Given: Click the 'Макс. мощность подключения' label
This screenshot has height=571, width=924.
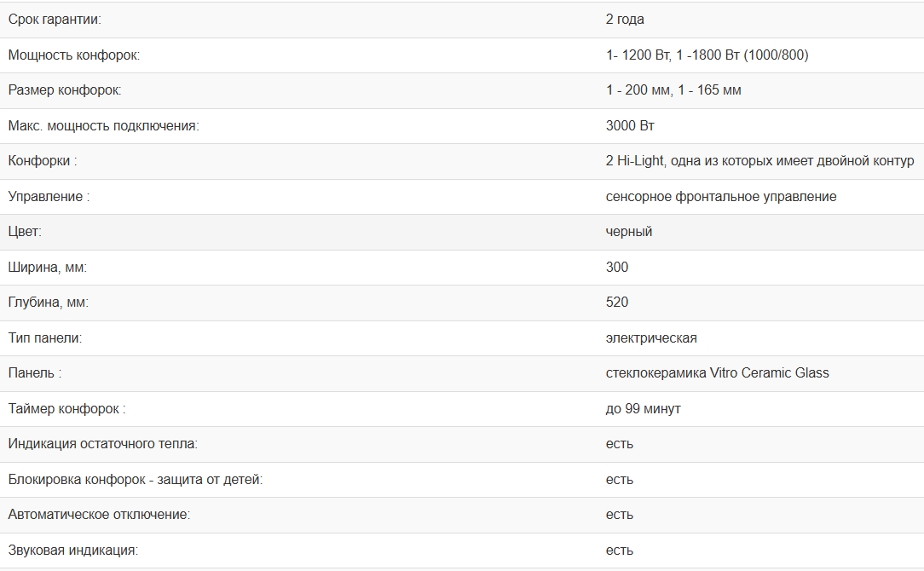Looking at the screenshot, I should (104, 126).
